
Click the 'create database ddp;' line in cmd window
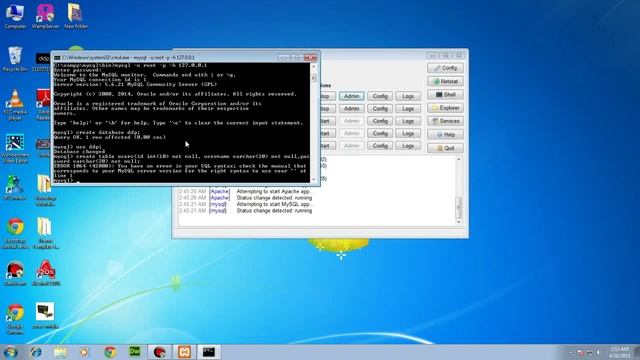pos(97,132)
